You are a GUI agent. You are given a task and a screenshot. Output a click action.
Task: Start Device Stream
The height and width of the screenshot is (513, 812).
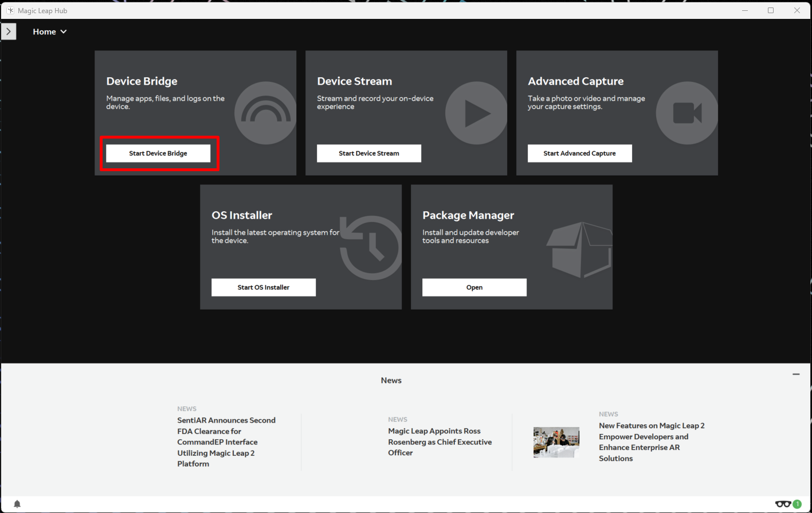369,153
